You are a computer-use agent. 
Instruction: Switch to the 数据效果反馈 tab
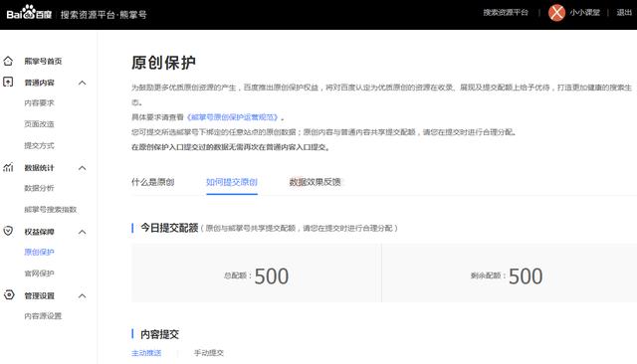tap(315, 182)
